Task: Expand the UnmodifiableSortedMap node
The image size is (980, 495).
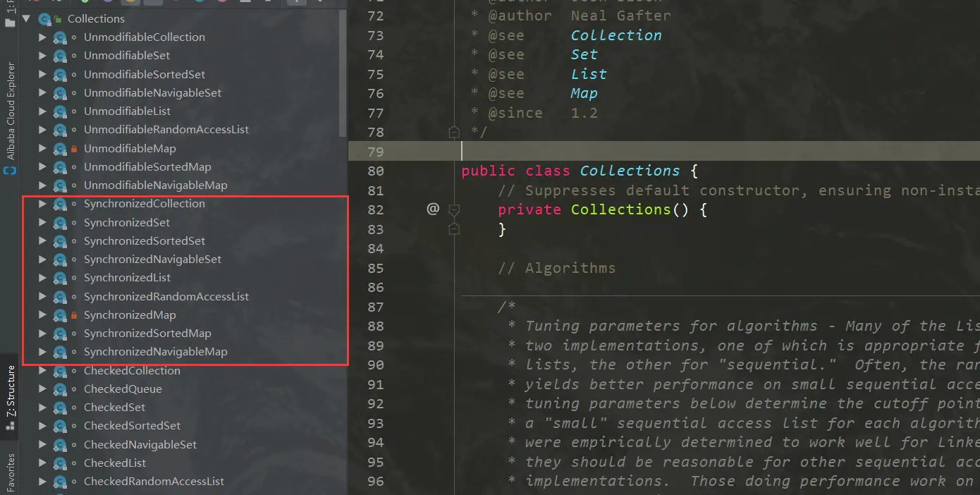Action: pos(42,167)
